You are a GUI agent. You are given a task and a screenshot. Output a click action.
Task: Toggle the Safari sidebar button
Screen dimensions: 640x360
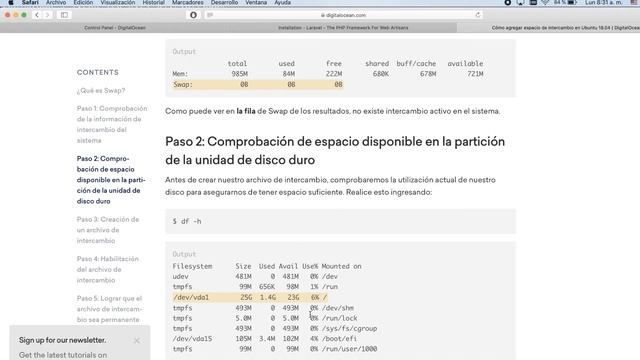click(64, 15)
